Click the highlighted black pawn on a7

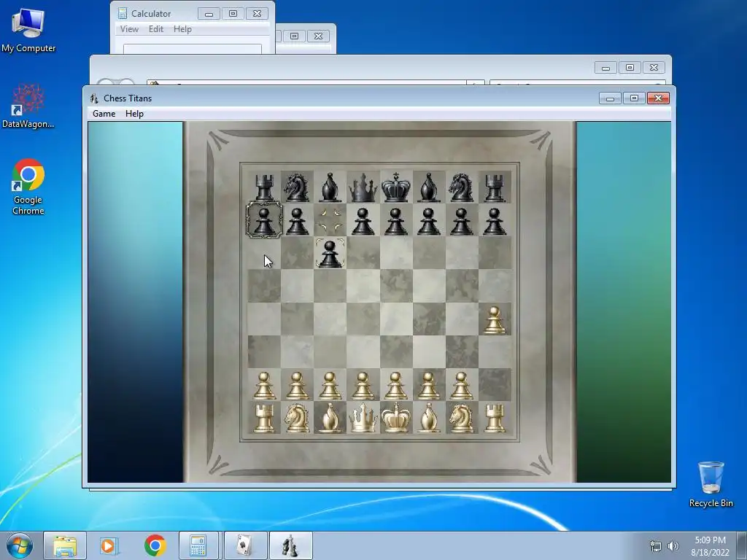[x=264, y=220]
